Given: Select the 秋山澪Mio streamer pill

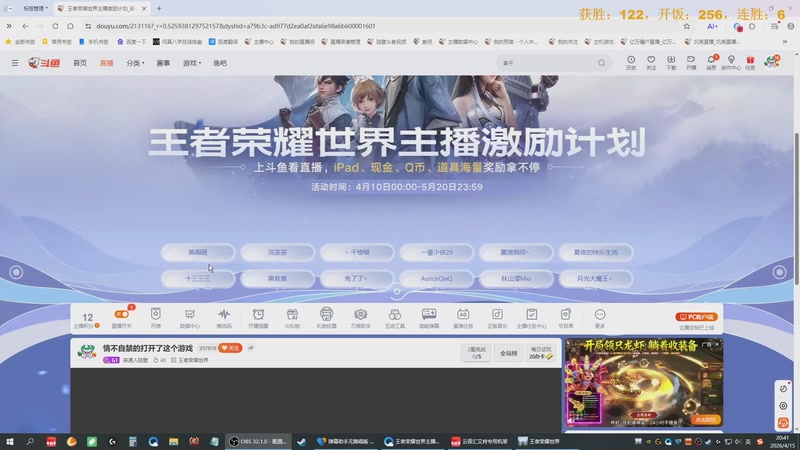Looking at the screenshot, I should 516,279.
